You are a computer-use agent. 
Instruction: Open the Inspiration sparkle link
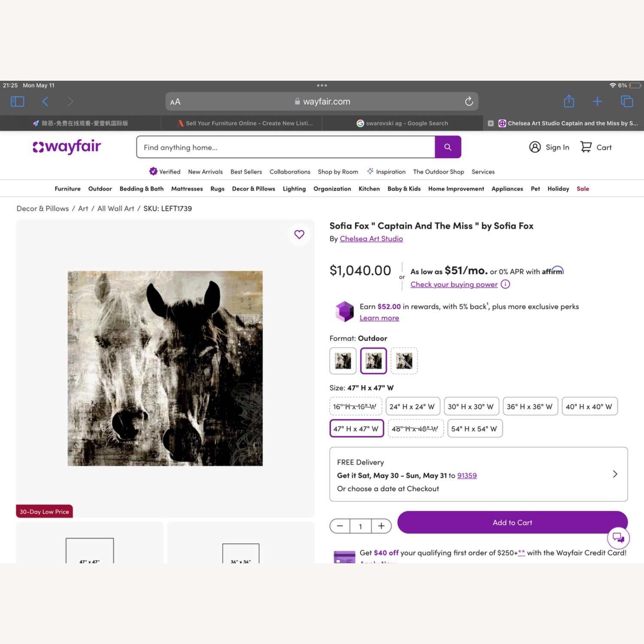(x=386, y=172)
